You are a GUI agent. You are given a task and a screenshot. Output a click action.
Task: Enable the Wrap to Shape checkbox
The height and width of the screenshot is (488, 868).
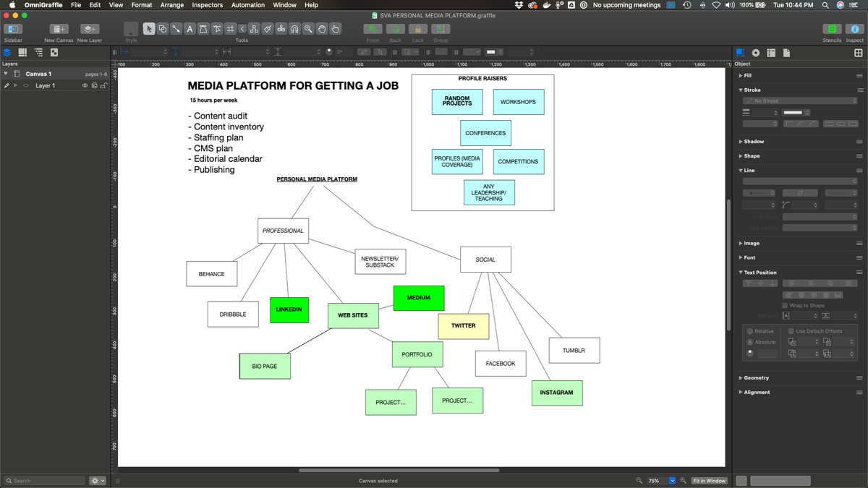point(786,306)
